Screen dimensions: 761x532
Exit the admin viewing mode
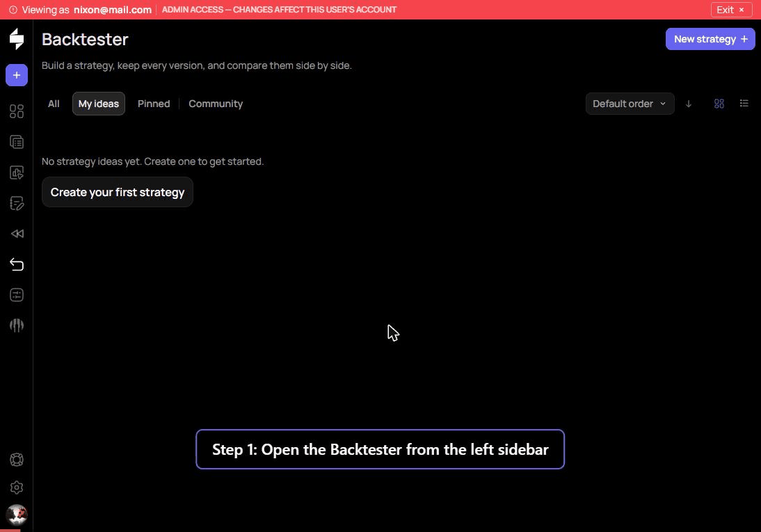(731, 10)
